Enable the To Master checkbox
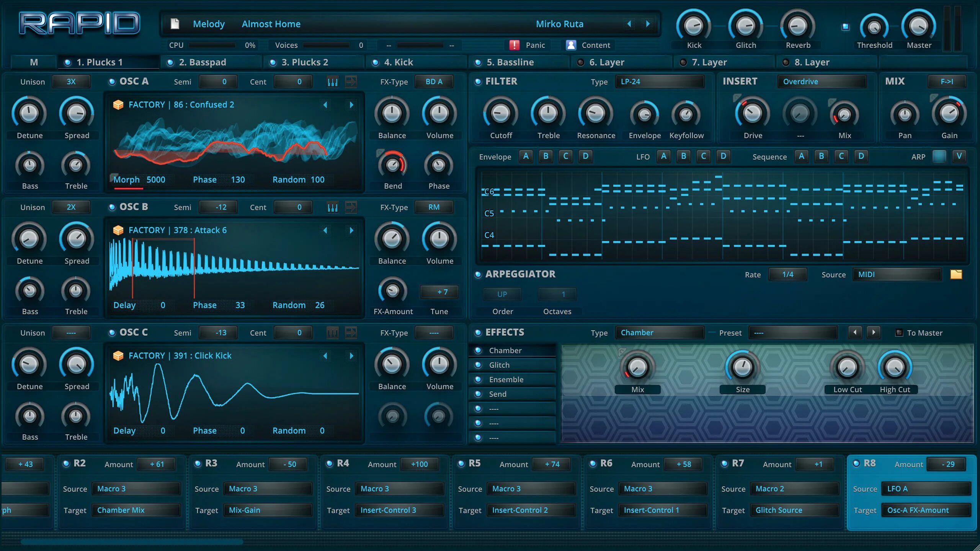The height and width of the screenshot is (551, 980). tap(899, 333)
